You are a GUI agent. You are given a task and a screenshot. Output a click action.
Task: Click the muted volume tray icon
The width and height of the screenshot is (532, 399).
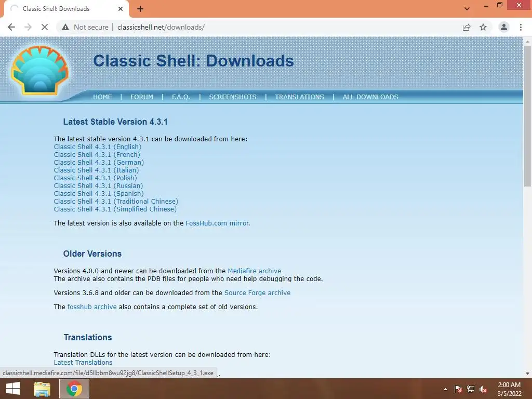tap(483, 389)
